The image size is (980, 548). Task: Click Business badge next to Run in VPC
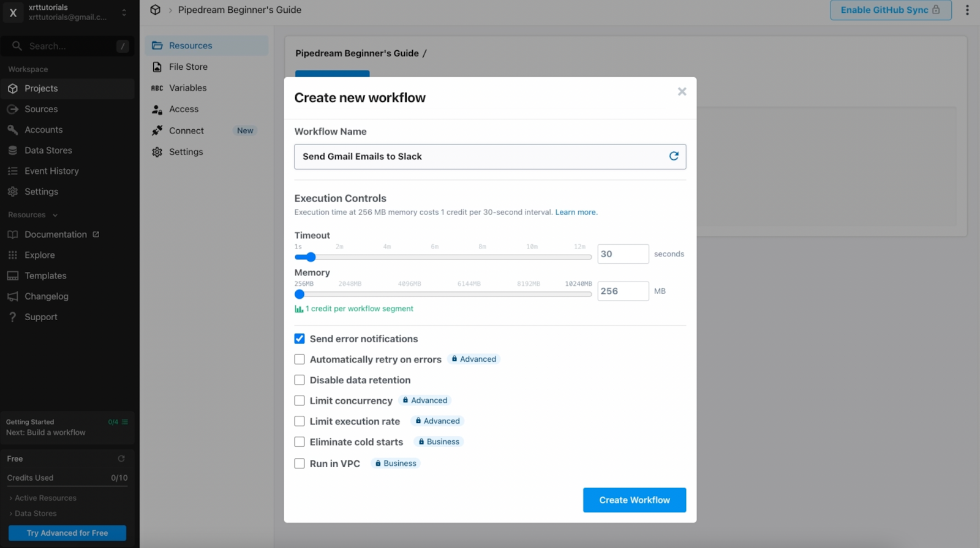pyautogui.click(x=396, y=464)
